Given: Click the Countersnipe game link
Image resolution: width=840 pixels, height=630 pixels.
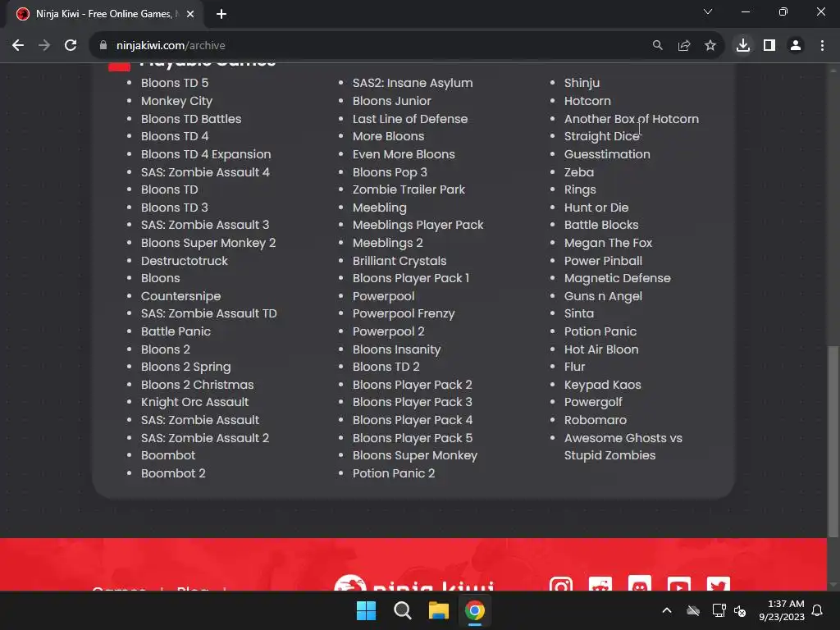Looking at the screenshot, I should [x=180, y=296].
